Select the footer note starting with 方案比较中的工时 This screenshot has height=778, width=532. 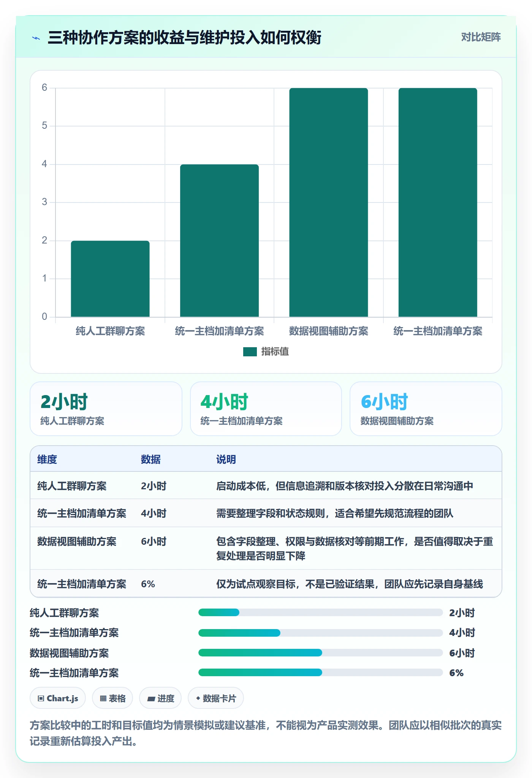266,733
